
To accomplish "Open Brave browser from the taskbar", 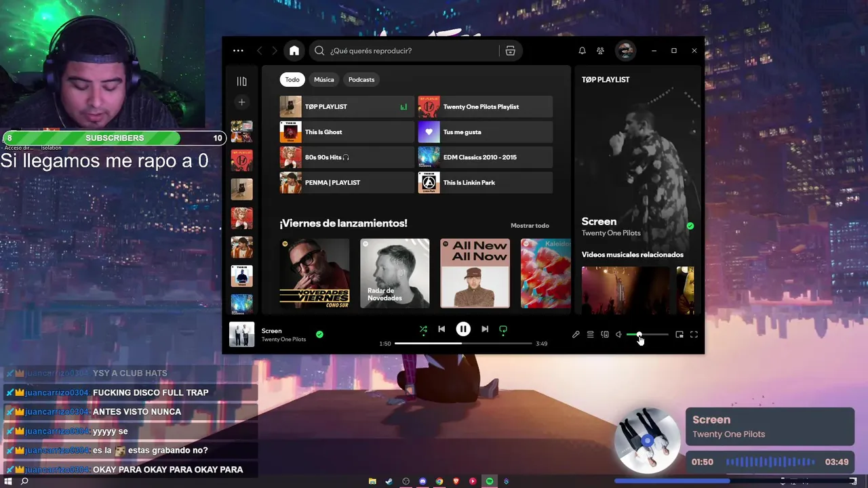I will (x=456, y=481).
